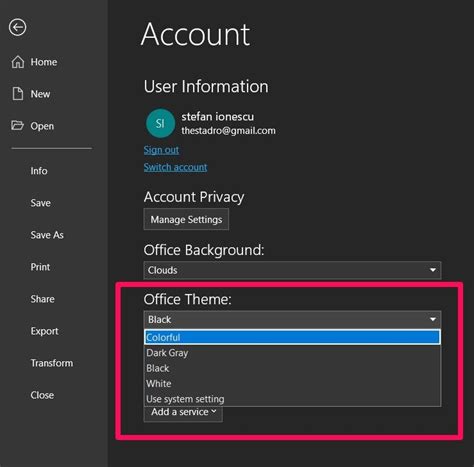474x467 pixels.
Task: Open the Add a service dropdown
Action: (x=183, y=413)
